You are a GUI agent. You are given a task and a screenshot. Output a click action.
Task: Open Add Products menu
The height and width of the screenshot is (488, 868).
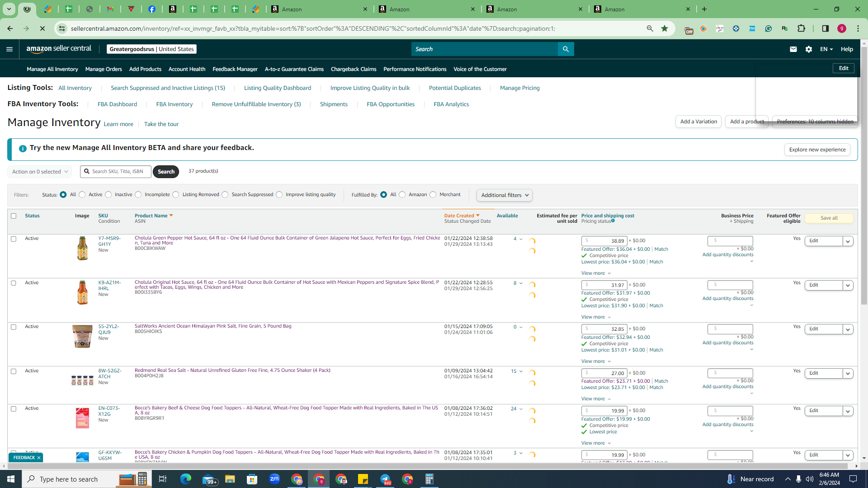point(145,69)
